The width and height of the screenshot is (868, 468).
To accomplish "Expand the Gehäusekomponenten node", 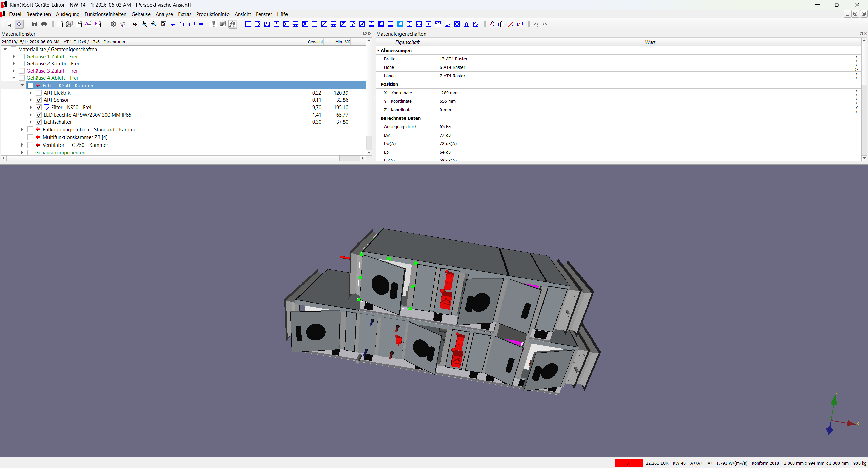I will coord(22,153).
